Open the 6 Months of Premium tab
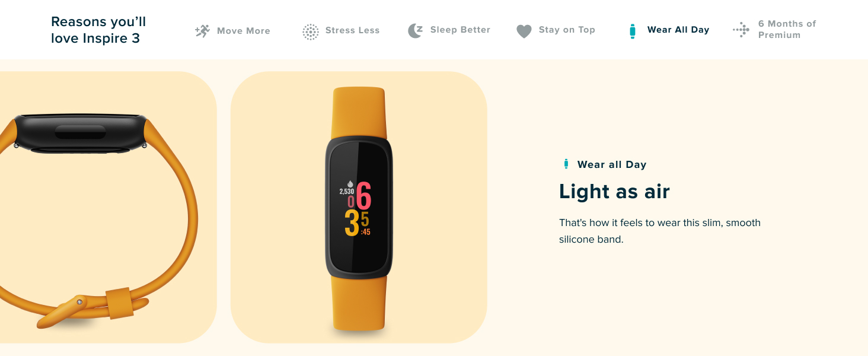The image size is (868, 356). (787, 30)
